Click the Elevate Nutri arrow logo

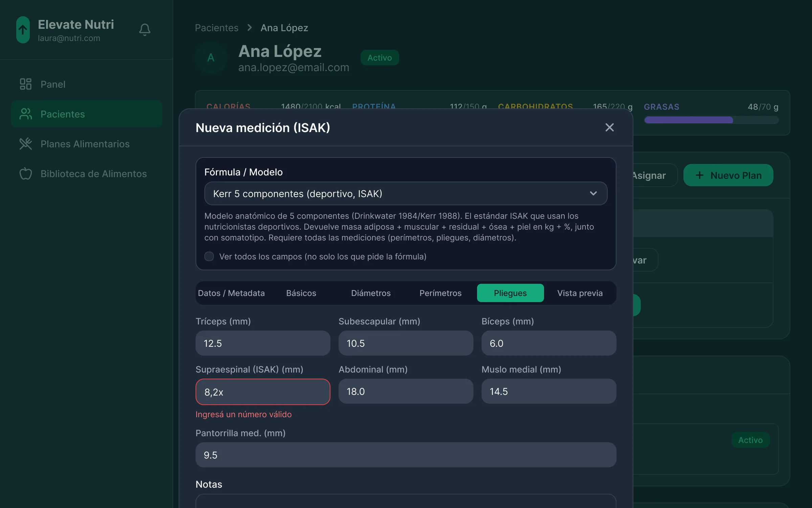[x=23, y=30]
